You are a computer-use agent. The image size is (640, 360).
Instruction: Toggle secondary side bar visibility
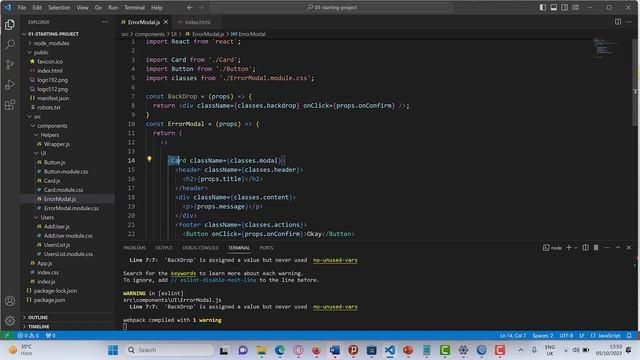(x=564, y=7)
